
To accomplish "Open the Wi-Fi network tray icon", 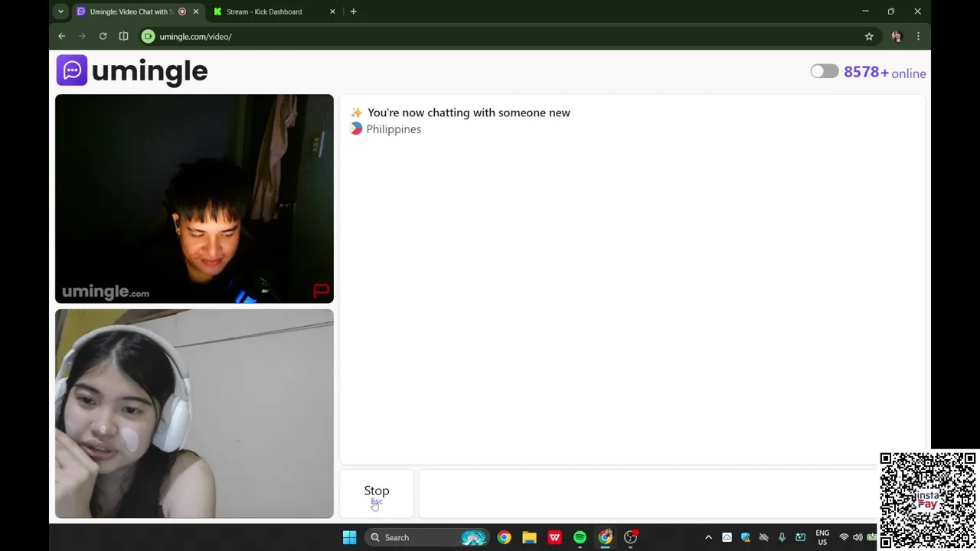I will point(844,537).
